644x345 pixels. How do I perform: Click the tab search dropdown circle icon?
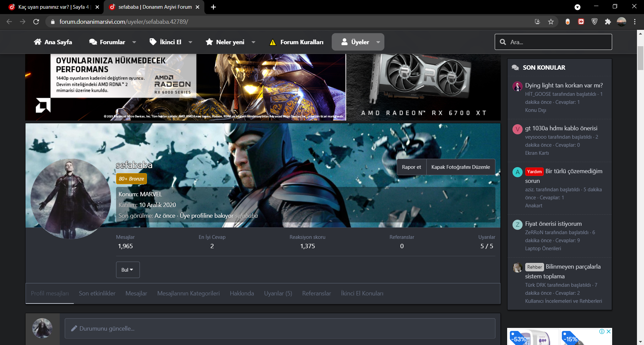(577, 7)
